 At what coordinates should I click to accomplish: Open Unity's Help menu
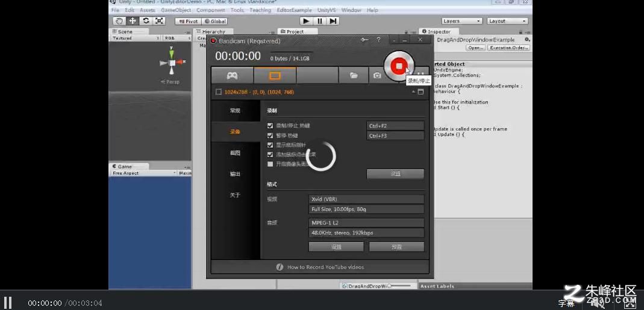click(372, 10)
